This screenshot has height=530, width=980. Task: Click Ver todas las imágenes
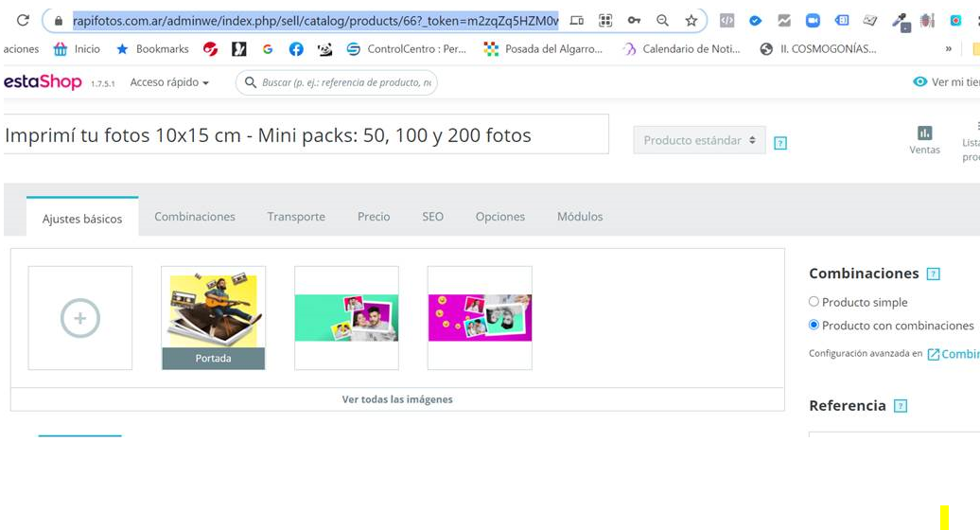pos(397,399)
